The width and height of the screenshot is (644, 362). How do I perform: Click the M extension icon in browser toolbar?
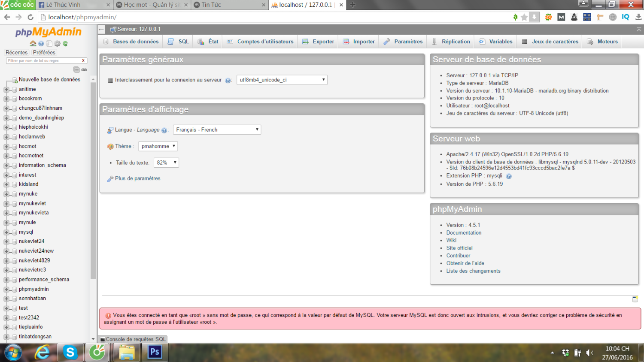pos(561,17)
